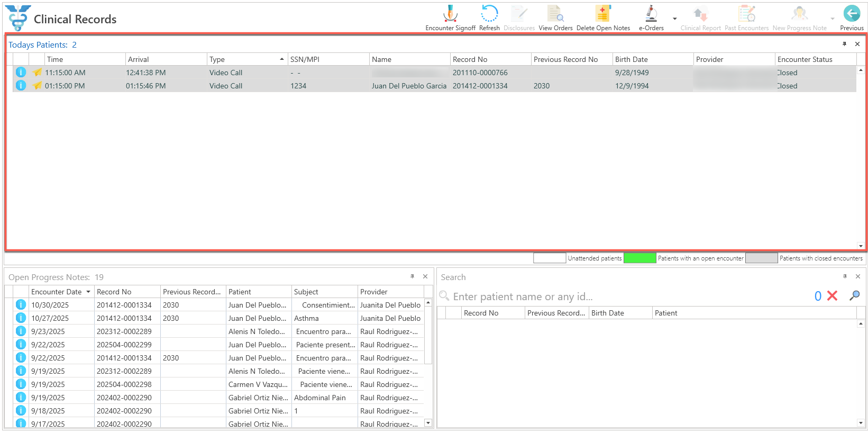The height and width of the screenshot is (432, 868).
Task: Sort by SSN/MPI column header
Action: coord(328,59)
